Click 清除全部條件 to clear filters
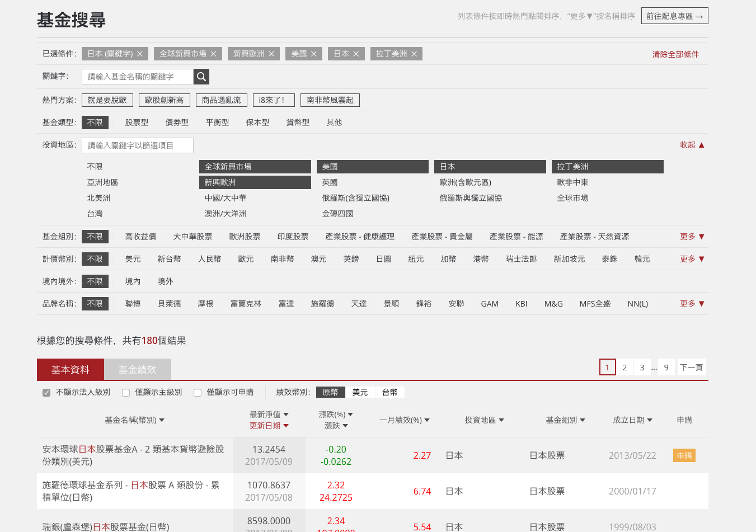Image resolution: width=756 pixels, height=532 pixels. (675, 54)
